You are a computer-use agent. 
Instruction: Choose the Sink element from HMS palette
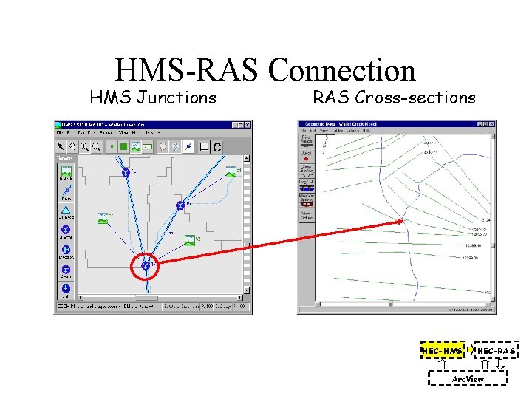(66, 290)
